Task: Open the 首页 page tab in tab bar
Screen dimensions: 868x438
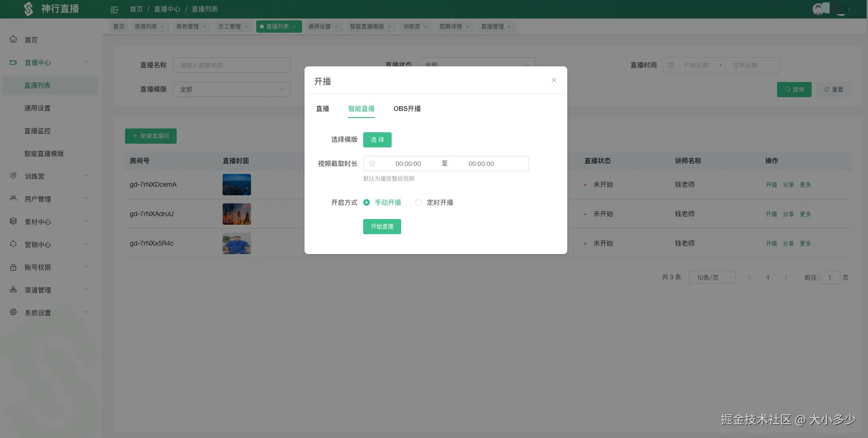Action: tap(119, 27)
